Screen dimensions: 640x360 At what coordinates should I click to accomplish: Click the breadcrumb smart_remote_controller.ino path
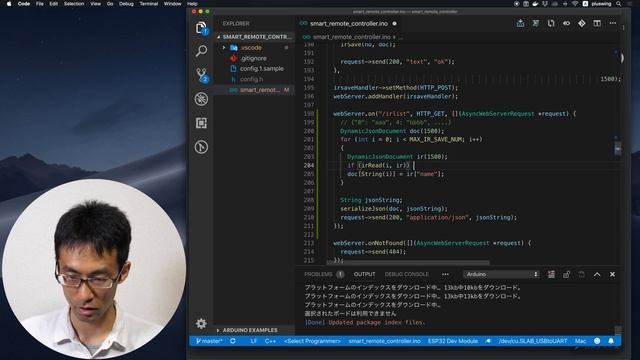[x=351, y=37]
